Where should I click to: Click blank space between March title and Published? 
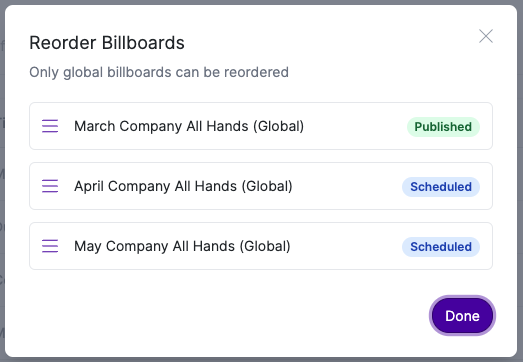[x=355, y=126]
